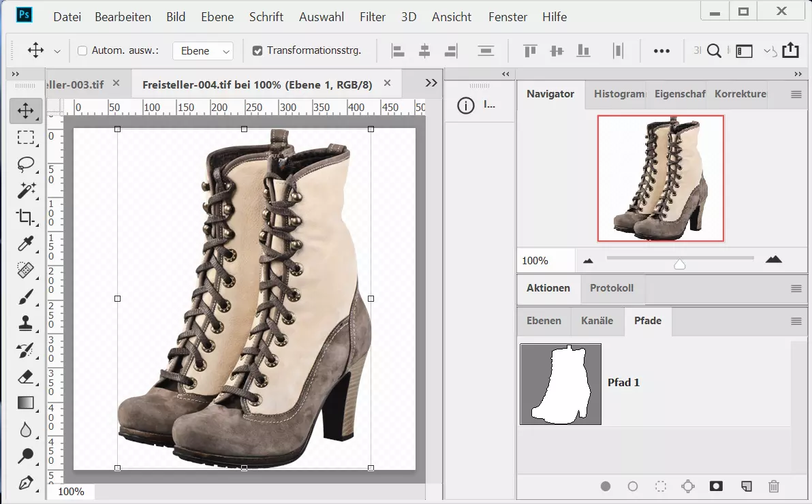Screen dimensions: 812x504
Task: Select the Clone Stamp tool
Action: pyautogui.click(x=25, y=324)
